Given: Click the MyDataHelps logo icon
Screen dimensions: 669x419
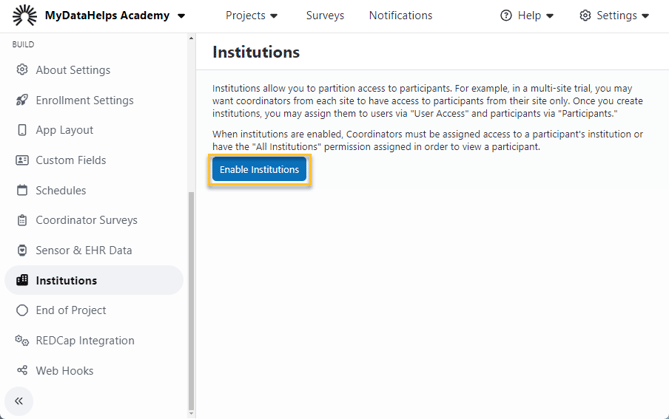Looking at the screenshot, I should click(23, 15).
